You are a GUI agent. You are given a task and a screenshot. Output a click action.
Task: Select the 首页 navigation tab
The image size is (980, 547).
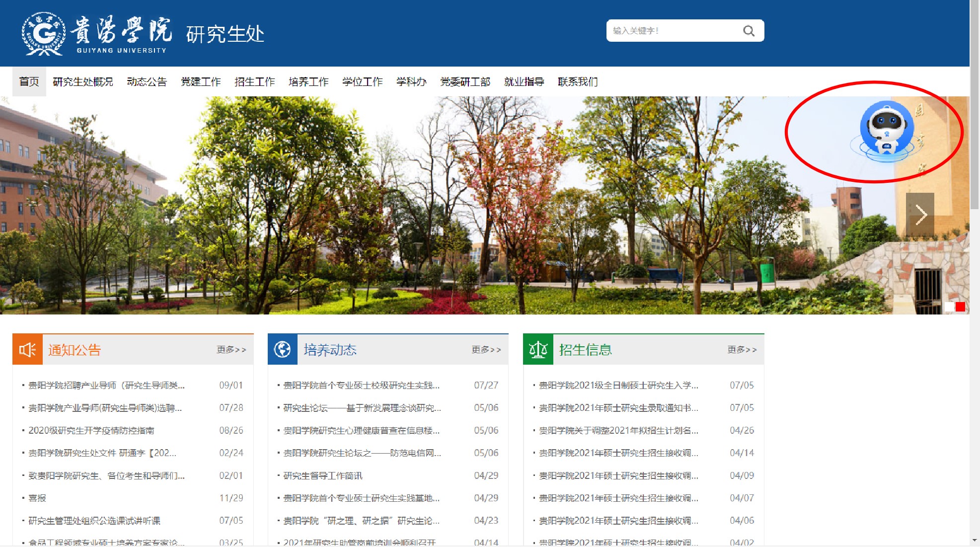click(x=29, y=82)
